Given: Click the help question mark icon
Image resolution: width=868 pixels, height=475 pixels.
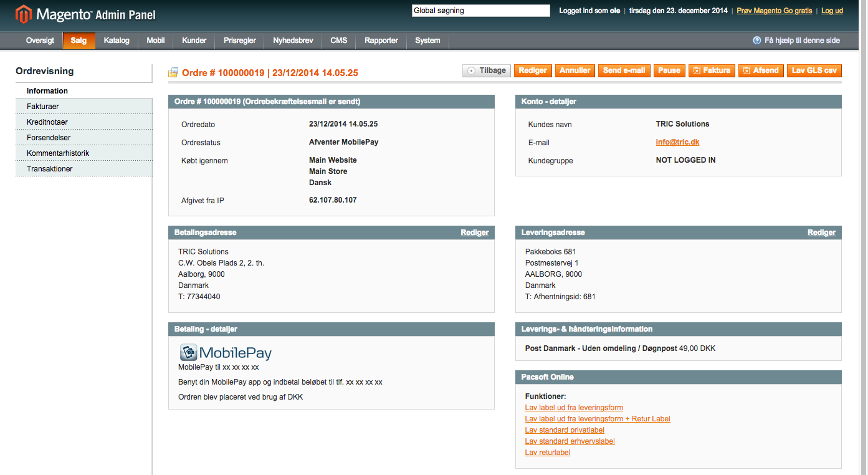Looking at the screenshot, I should 756,41.
